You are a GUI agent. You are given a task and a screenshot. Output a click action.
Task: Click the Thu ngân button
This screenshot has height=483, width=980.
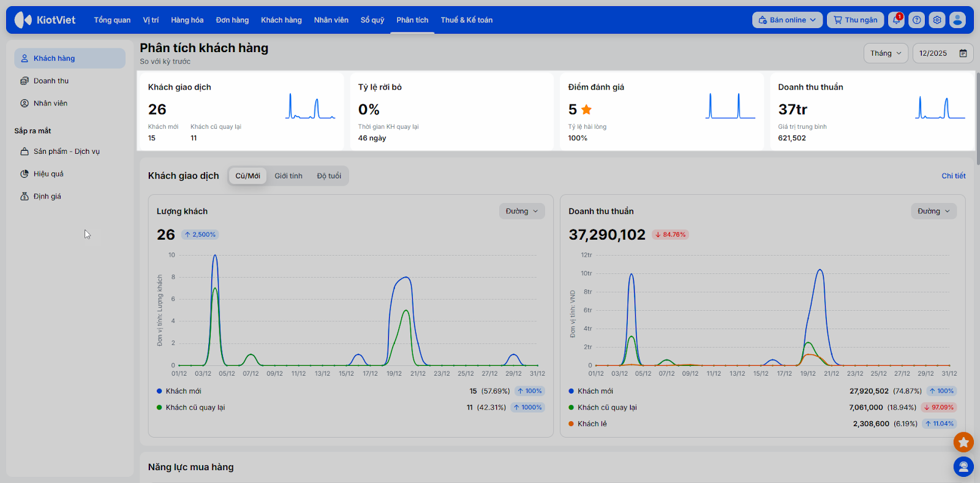pyautogui.click(x=855, y=20)
